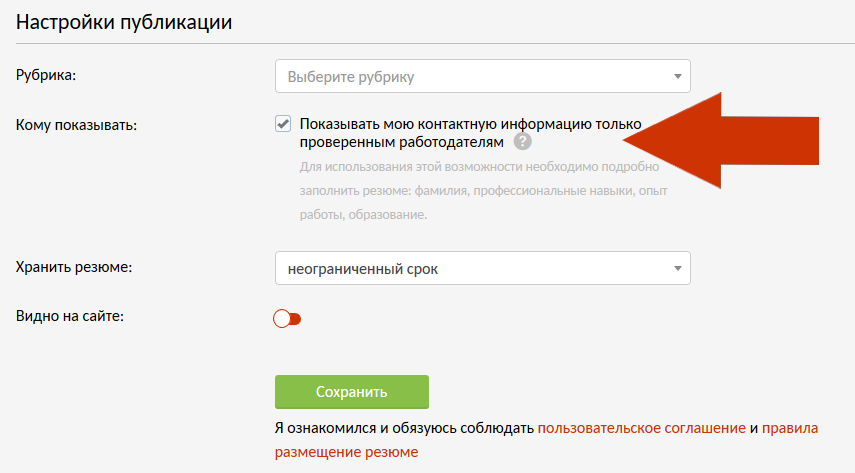Toggle the Видно на сайте switch
The height and width of the screenshot is (473, 855).
(287, 319)
